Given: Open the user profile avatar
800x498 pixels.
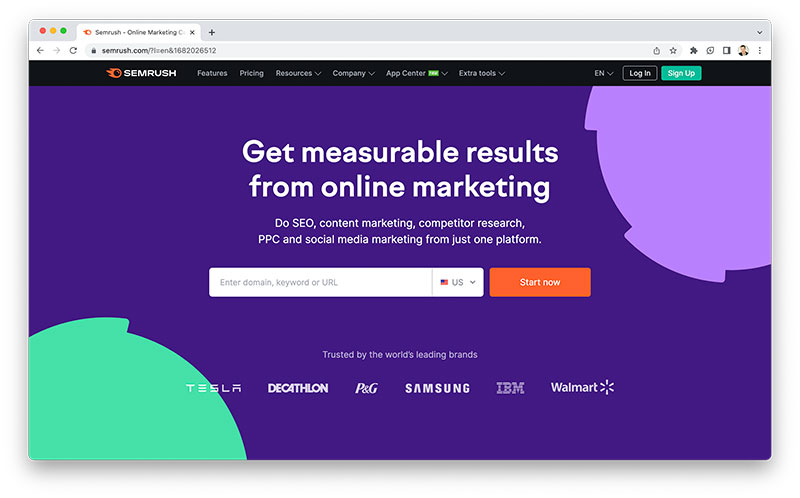Looking at the screenshot, I should (x=743, y=51).
